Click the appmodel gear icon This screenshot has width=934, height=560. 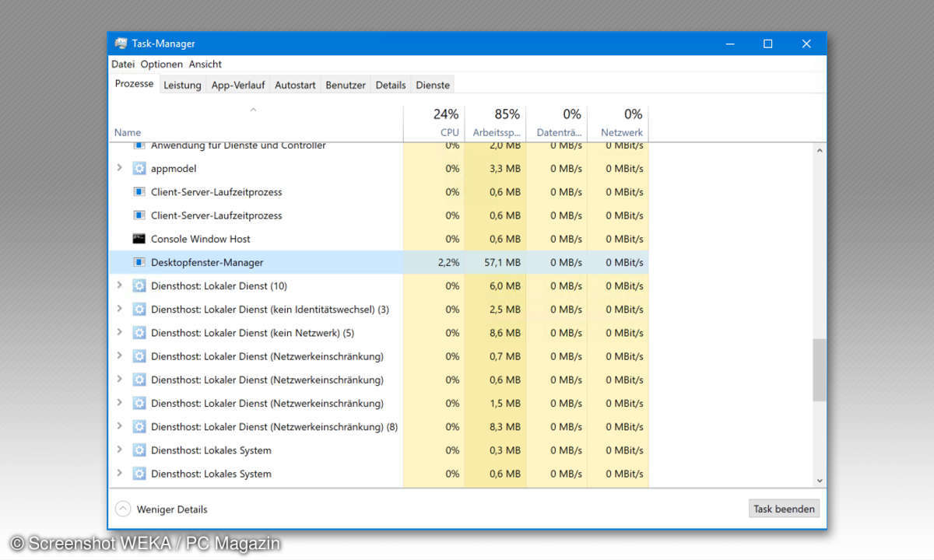coord(139,168)
